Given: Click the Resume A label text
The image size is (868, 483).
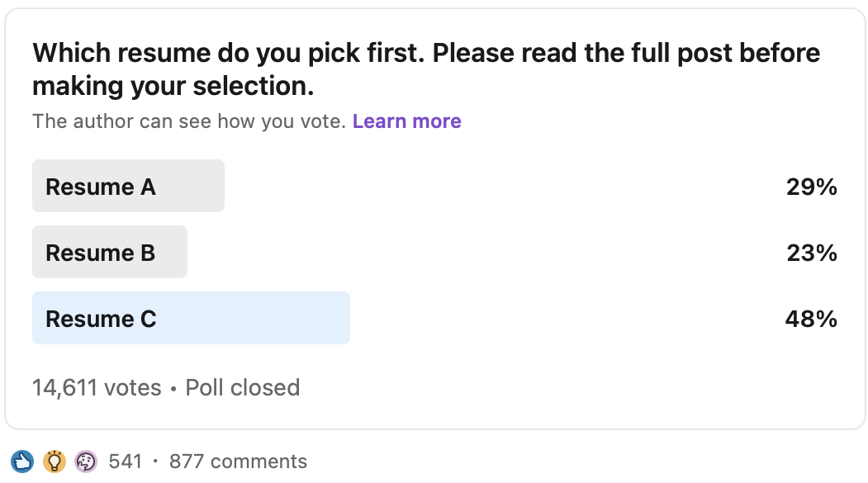Looking at the screenshot, I should pyautogui.click(x=101, y=187).
